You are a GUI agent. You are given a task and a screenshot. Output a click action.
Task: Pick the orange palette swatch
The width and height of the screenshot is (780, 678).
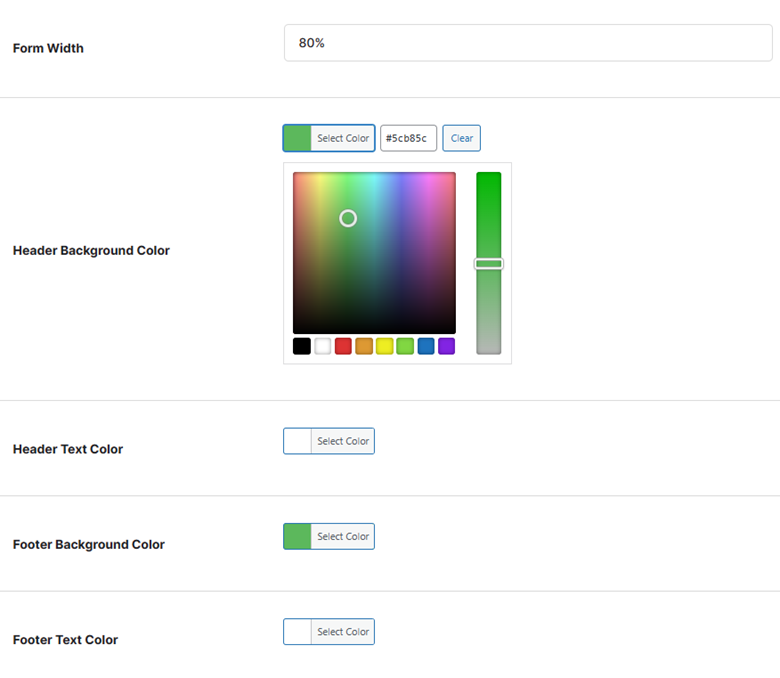pos(364,346)
